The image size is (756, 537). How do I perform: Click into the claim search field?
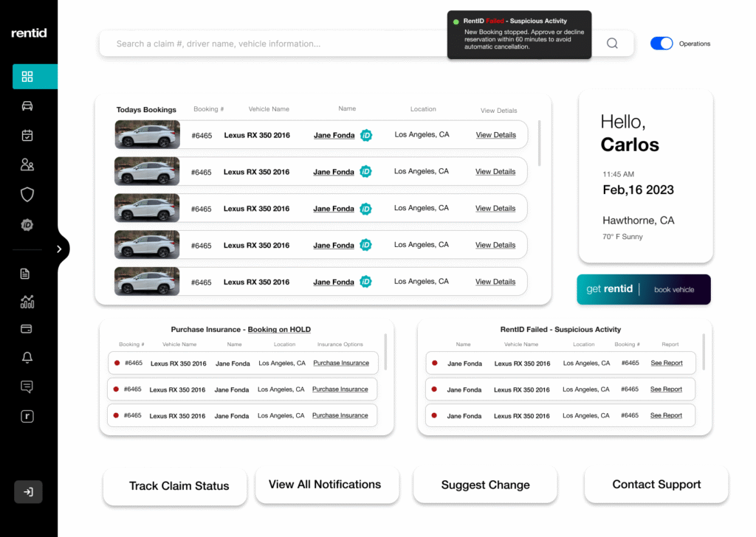pos(295,44)
